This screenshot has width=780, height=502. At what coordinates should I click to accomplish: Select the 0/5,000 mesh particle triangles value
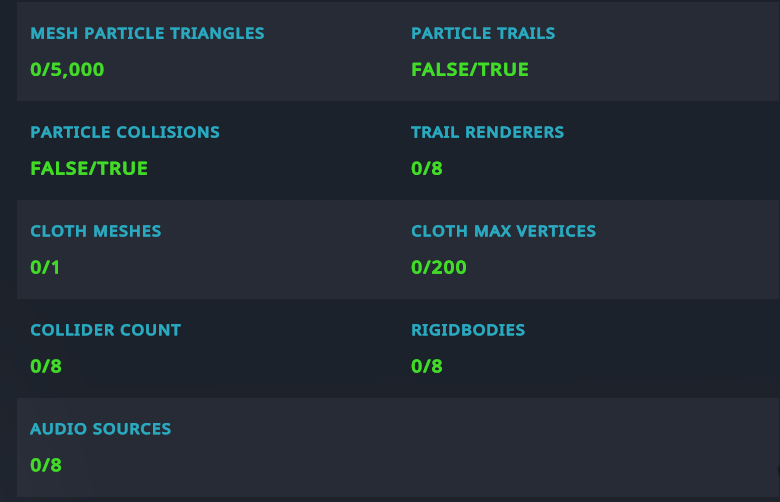pyautogui.click(x=67, y=70)
